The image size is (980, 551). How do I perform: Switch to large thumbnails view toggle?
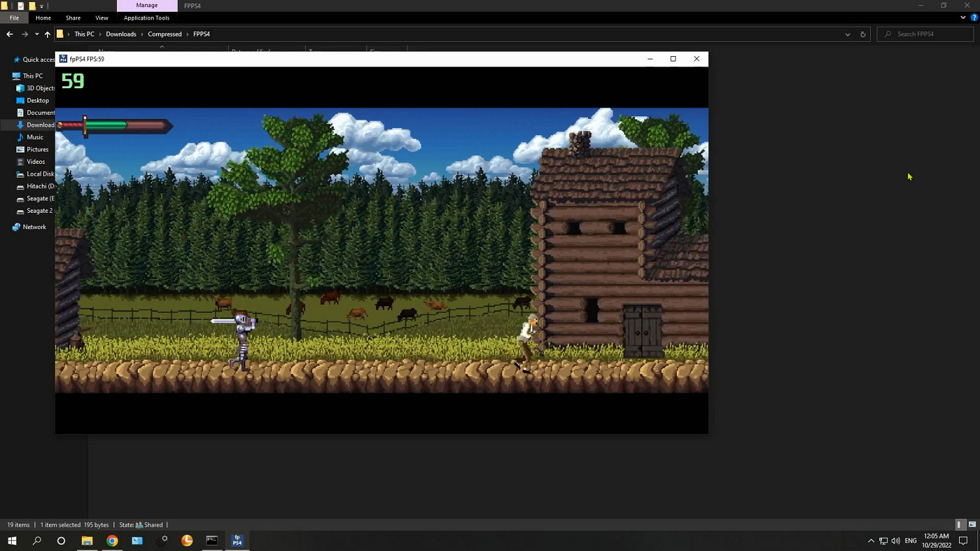point(972,525)
